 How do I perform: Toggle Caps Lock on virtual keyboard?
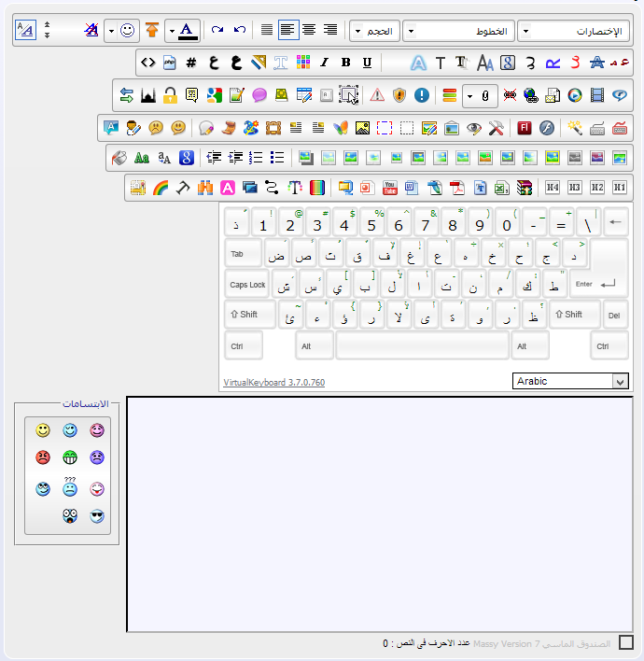point(247,285)
